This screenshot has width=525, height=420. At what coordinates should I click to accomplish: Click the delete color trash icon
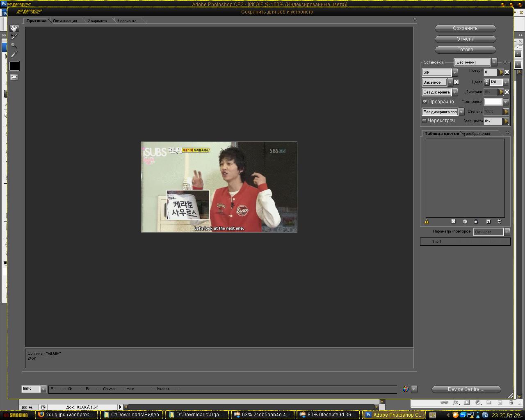[x=499, y=221]
